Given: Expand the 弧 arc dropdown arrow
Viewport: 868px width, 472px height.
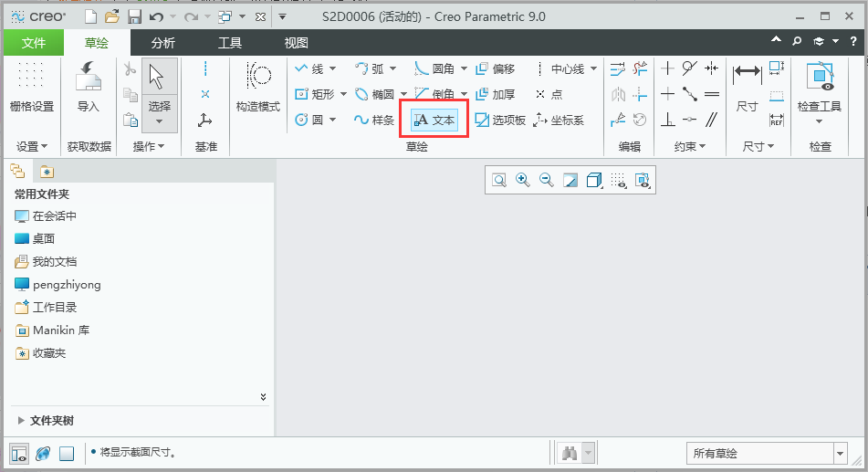Looking at the screenshot, I should pyautogui.click(x=393, y=68).
